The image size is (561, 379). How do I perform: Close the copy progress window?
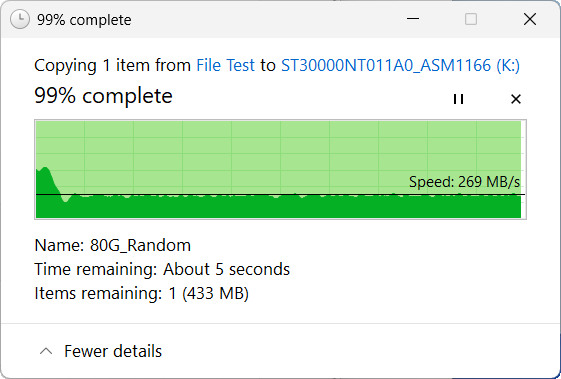(530, 19)
